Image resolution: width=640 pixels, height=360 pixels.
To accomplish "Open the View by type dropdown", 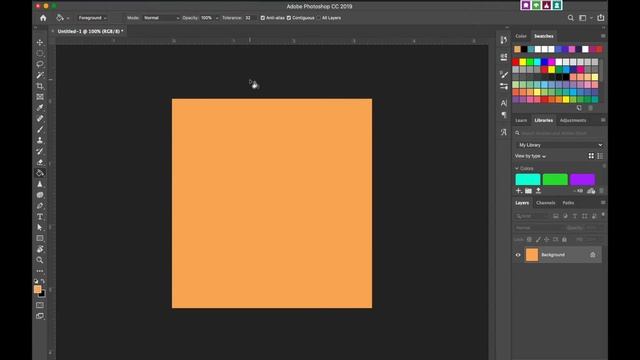I will [530, 156].
